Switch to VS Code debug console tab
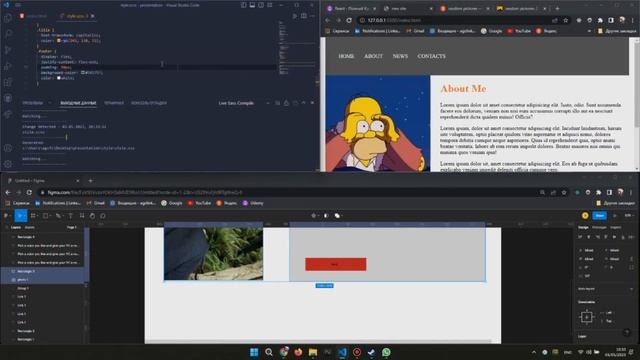The image size is (640, 360). pos(149,103)
